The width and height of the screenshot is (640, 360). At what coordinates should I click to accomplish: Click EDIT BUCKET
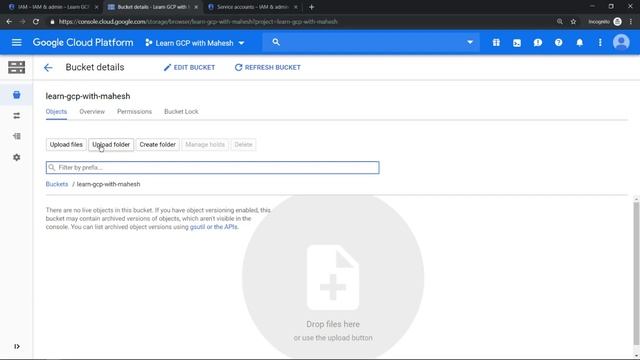pos(189,67)
